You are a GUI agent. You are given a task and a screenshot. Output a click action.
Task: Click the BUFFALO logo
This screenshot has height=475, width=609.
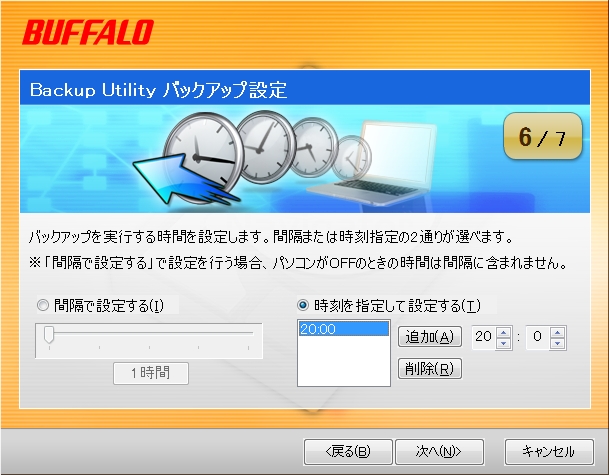[88, 32]
